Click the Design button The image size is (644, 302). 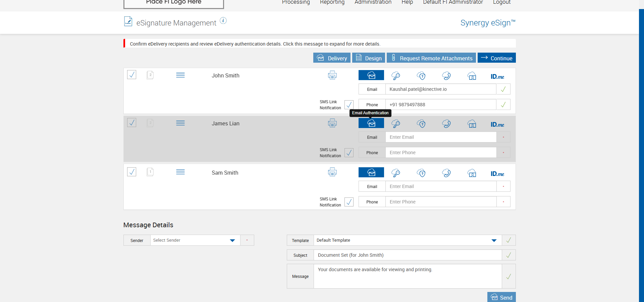pos(369,58)
